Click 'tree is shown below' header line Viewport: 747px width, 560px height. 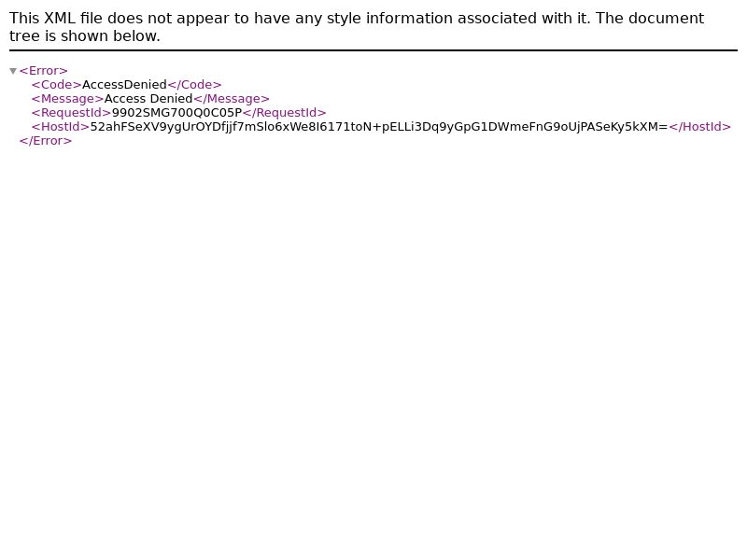pos(85,35)
